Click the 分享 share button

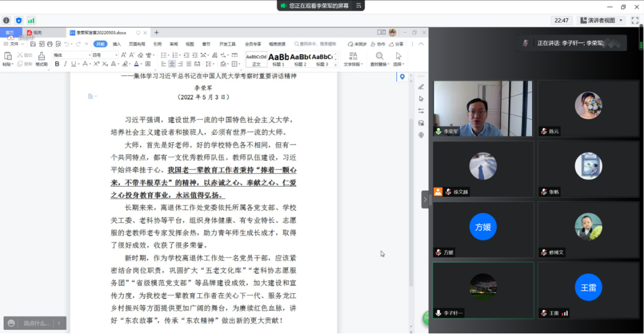pyautogui.click(x=396, y=44)
